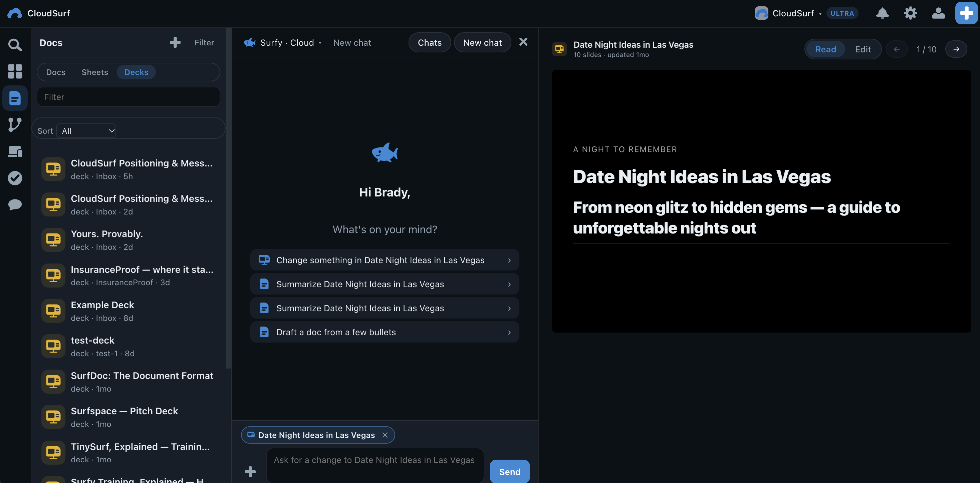Expand the first Summarize Date Night suggestion
The height and width of the screenshot is (483, 980).
point(385,284)
